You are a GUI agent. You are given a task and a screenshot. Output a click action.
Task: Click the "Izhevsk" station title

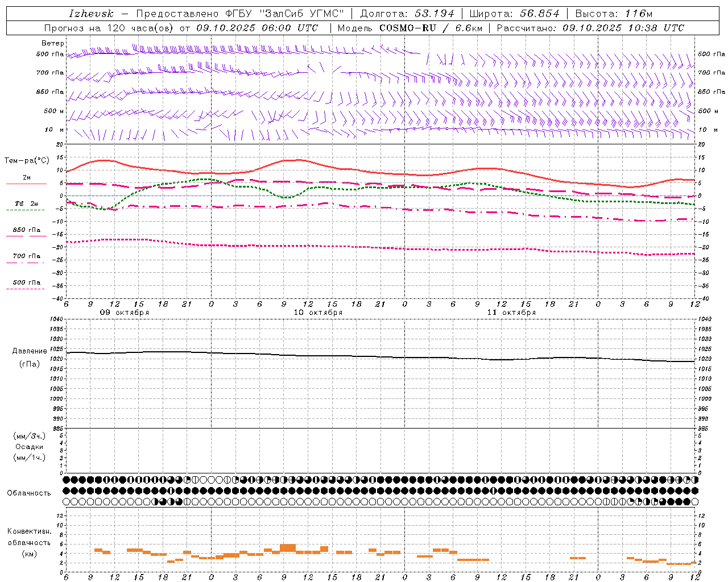coord(91,14)
